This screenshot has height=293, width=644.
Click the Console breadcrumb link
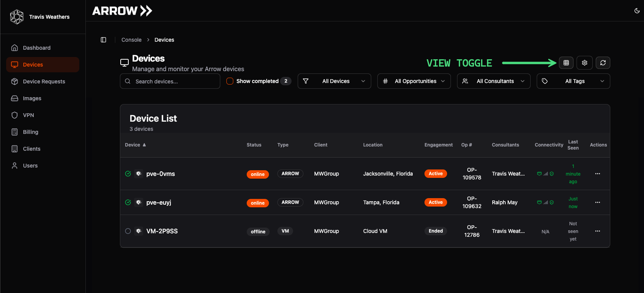pos(131,40)
